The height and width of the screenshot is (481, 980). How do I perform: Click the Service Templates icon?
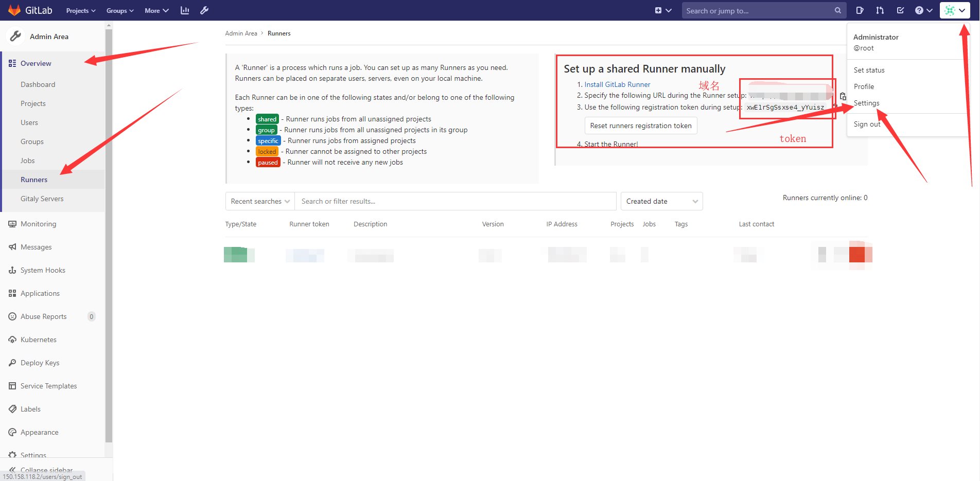(12, 386)
